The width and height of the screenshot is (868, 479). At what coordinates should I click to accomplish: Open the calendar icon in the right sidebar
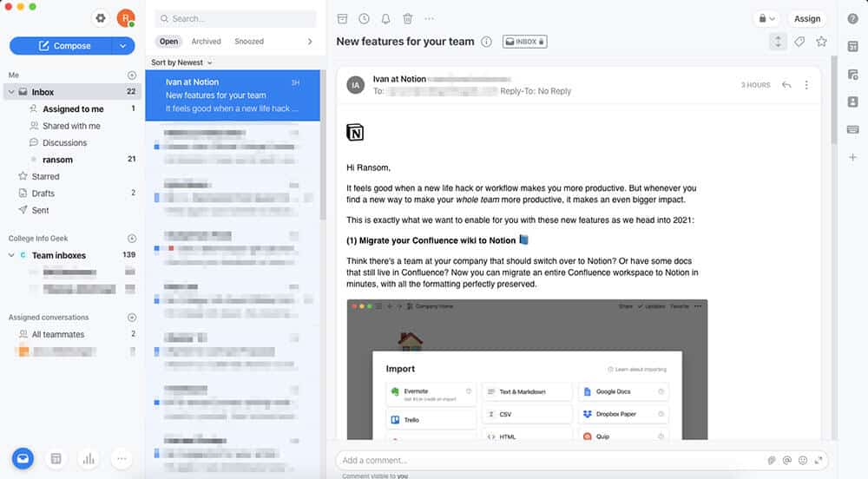[852, 47]
